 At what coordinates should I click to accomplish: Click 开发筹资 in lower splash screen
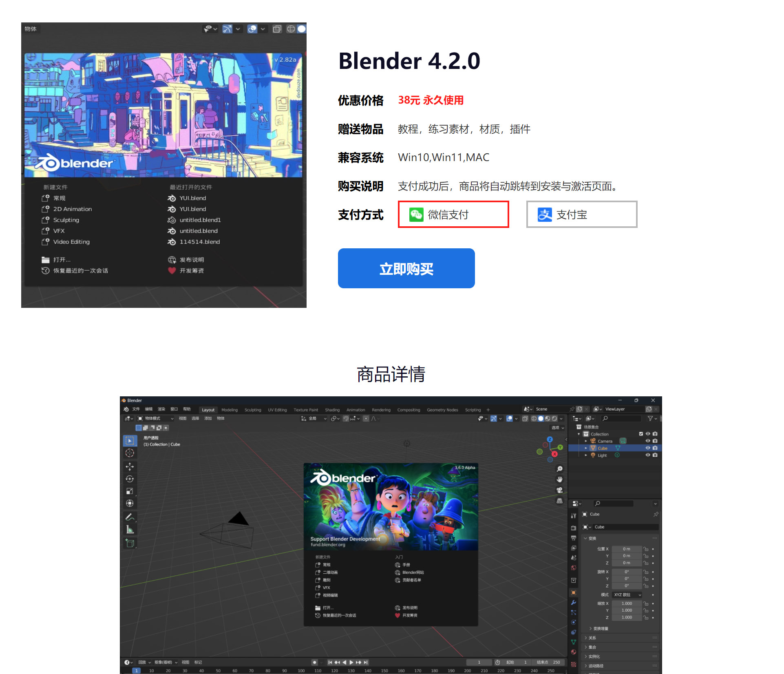pos(406,615)
